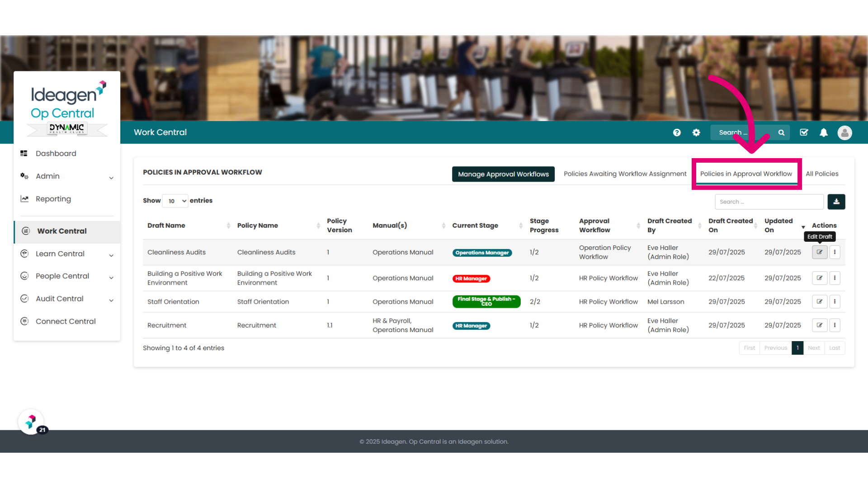This screenshot has height=488, width=868.
Task: Open the tasks checkmark icon in header
Action: click(x=804, y=132)
